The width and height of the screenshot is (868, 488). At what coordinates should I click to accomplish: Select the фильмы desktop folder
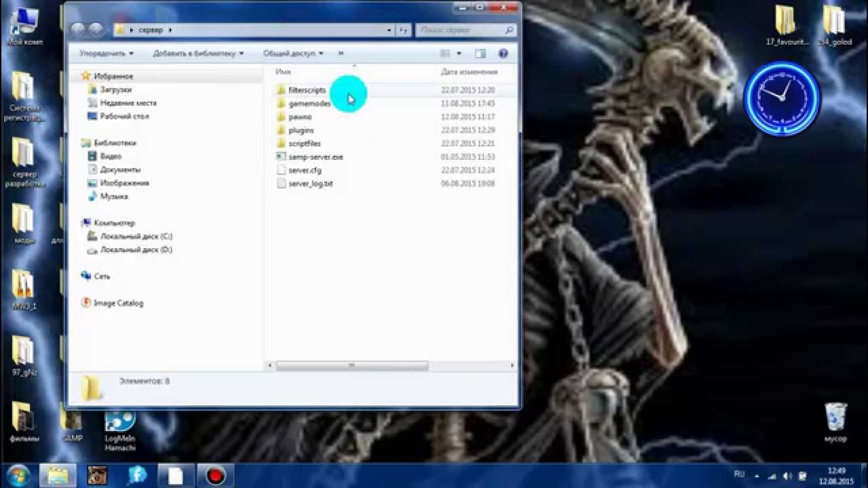tap(23, 422)
